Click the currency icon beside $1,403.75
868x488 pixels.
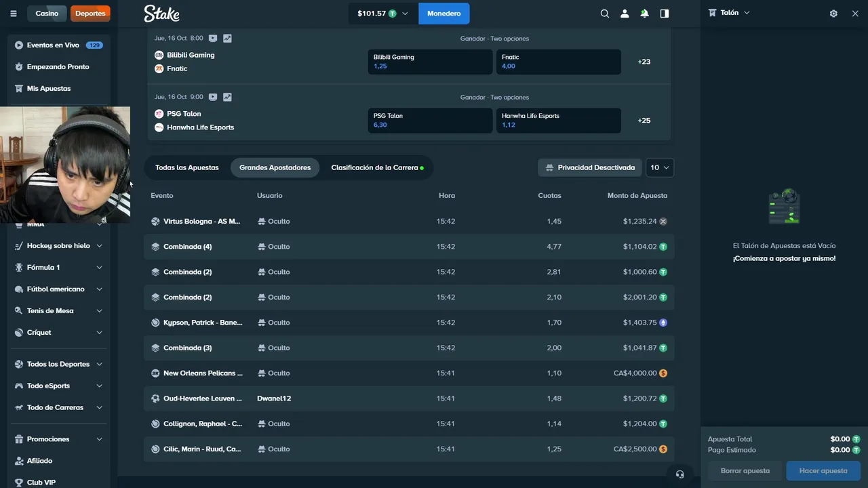(663, 323)
